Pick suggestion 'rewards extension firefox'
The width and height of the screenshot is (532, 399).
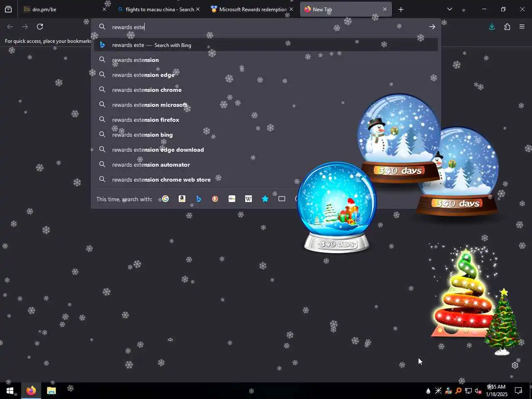266,120
